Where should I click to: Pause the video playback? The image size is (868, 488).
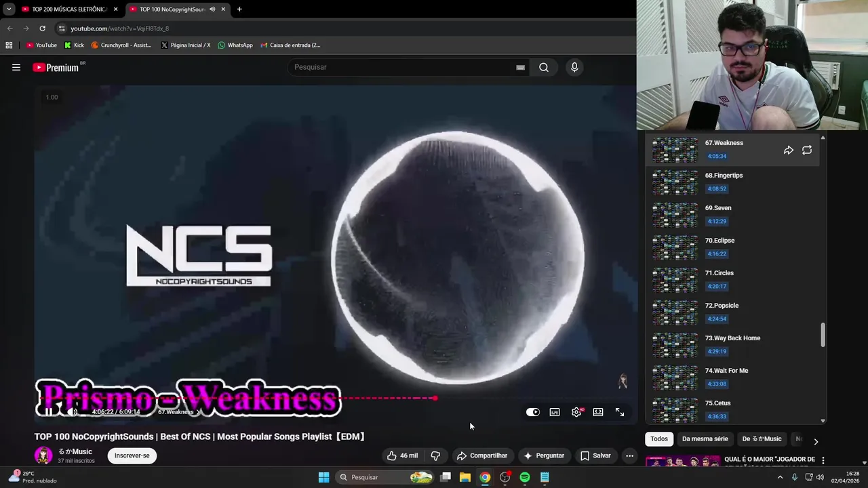49,411
